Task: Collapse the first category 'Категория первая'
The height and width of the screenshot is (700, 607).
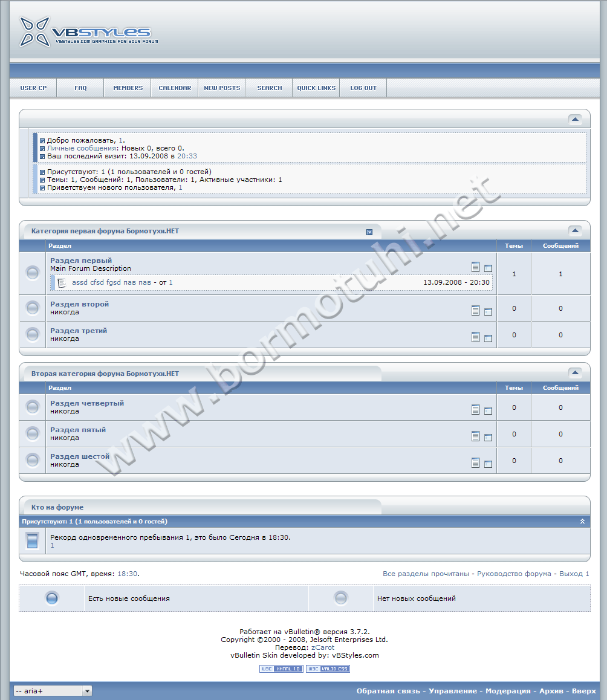Action: [x=575, y=230]
